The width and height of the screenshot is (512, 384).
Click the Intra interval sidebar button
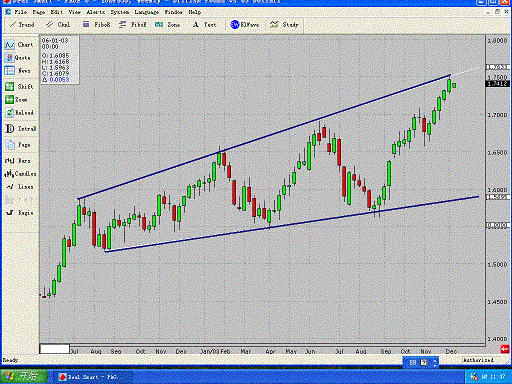click(x=20, y=129)
